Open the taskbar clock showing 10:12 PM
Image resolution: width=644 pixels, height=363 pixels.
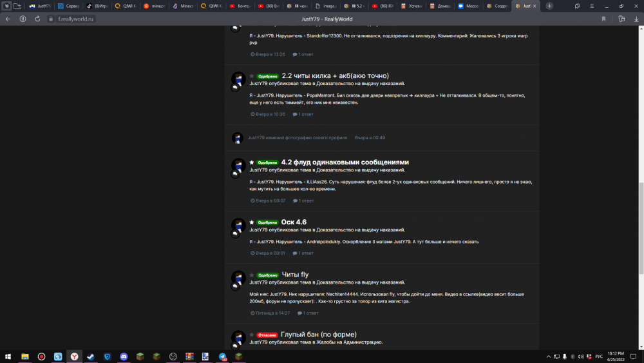615,357
